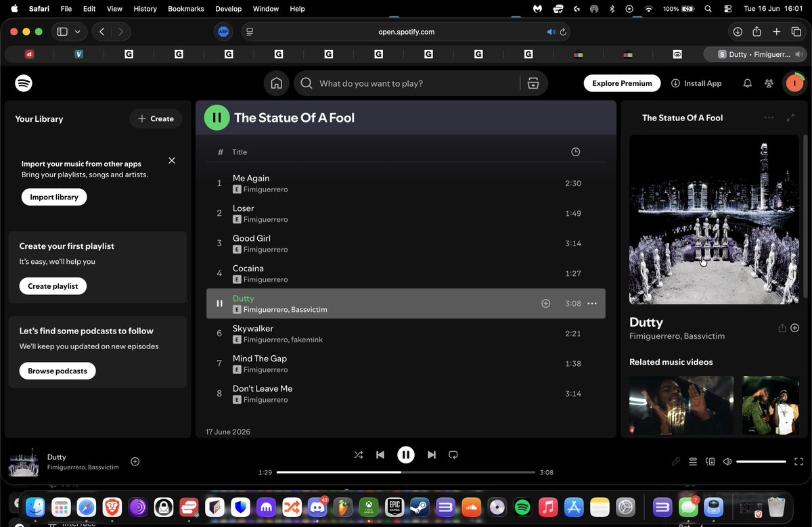
Task: Sort by duration clock header icon
Action: coord(575,152)
